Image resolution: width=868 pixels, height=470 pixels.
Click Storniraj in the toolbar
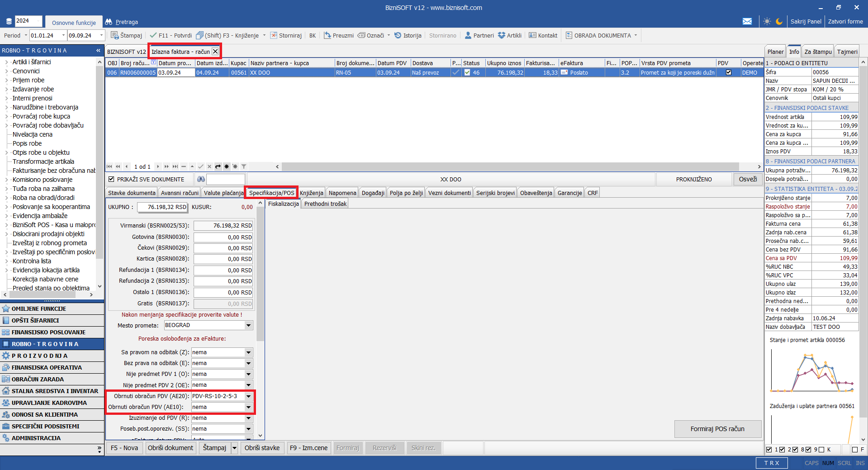[x=286, y=35]
